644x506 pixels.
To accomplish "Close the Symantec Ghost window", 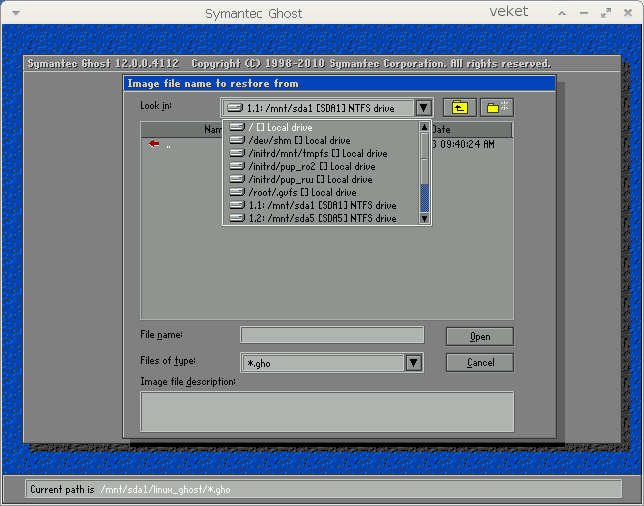I will click(628, 13).
